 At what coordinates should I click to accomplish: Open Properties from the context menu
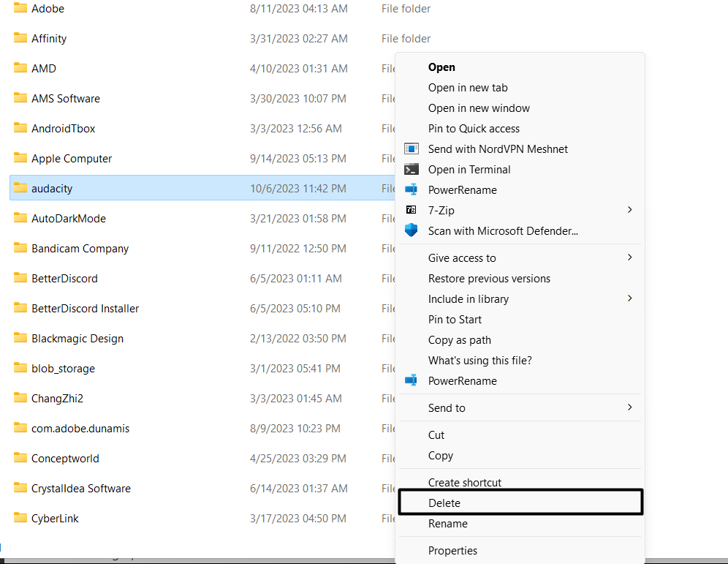click(452, 551)
